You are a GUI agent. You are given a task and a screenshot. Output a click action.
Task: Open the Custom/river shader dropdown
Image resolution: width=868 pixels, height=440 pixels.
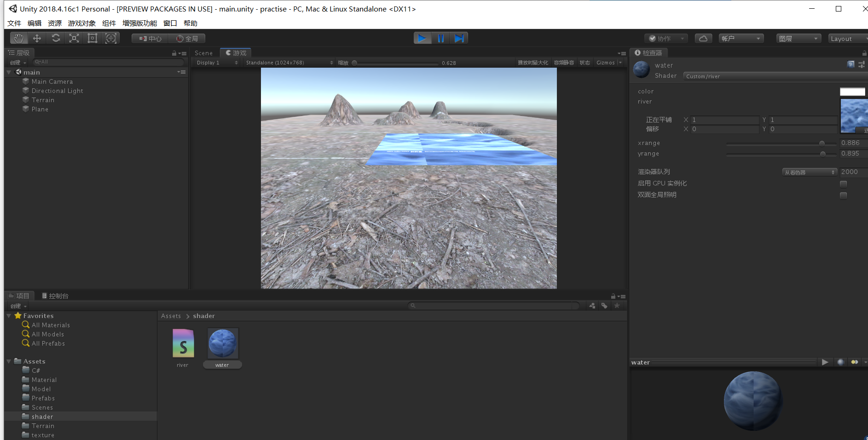point(773,76)
